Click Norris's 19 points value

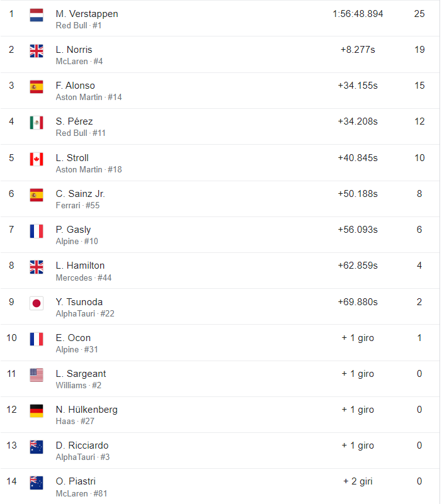pos(419,50)
